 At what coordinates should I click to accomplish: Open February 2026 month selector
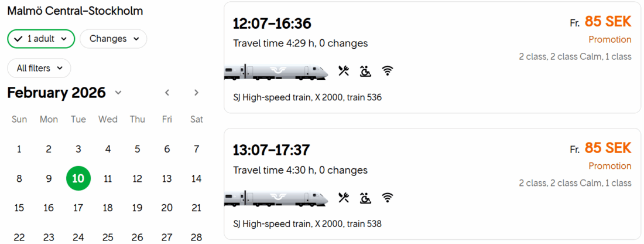64,93
